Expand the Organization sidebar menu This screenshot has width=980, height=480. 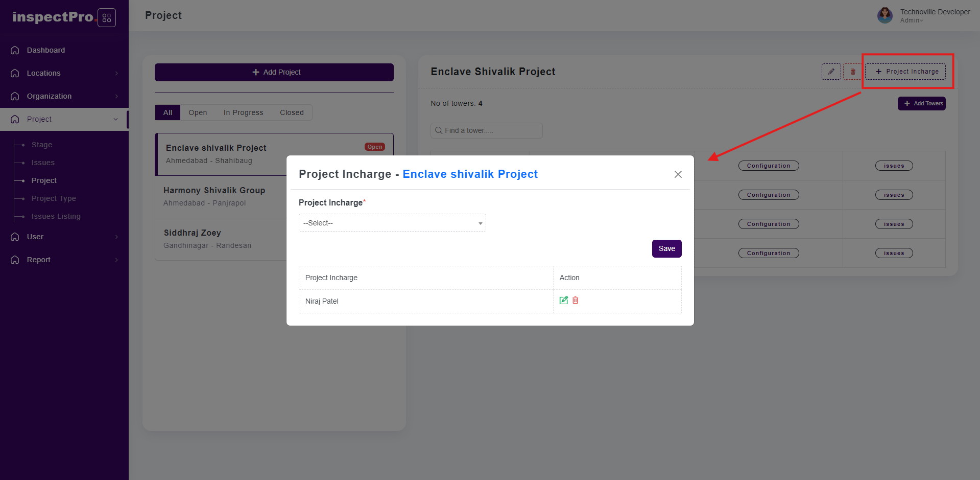[x=49, y=96]
